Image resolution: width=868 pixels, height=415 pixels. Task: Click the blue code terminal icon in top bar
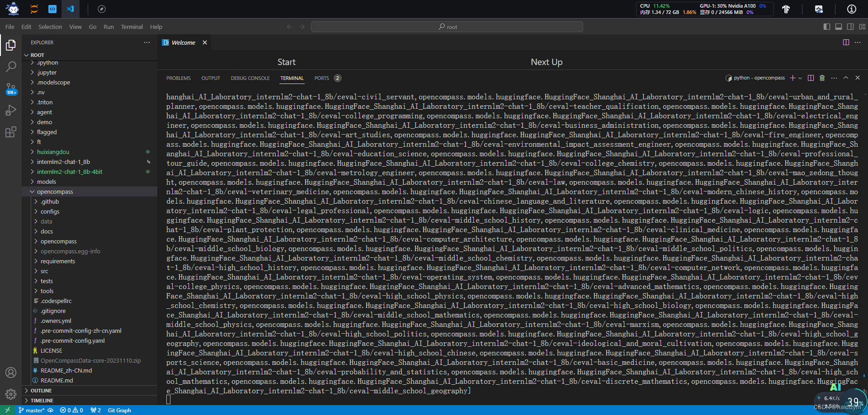[x=52, y=9]
